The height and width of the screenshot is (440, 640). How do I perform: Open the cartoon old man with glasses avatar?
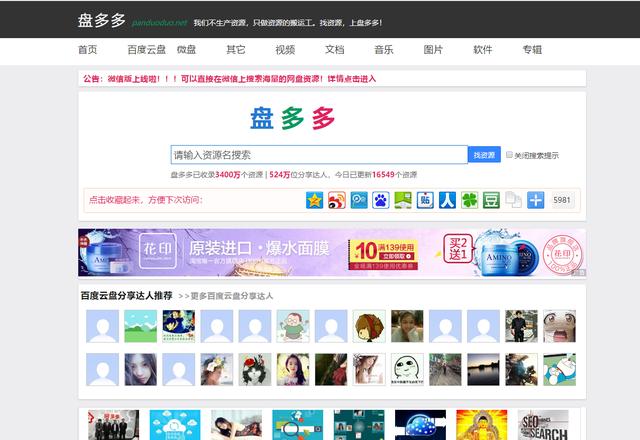[293, 326]
